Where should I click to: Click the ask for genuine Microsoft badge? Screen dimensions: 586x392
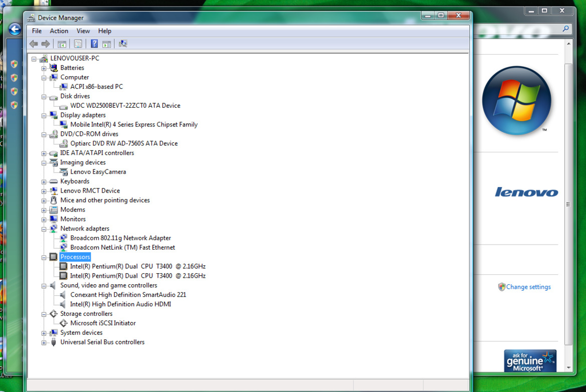pos(530,361)
